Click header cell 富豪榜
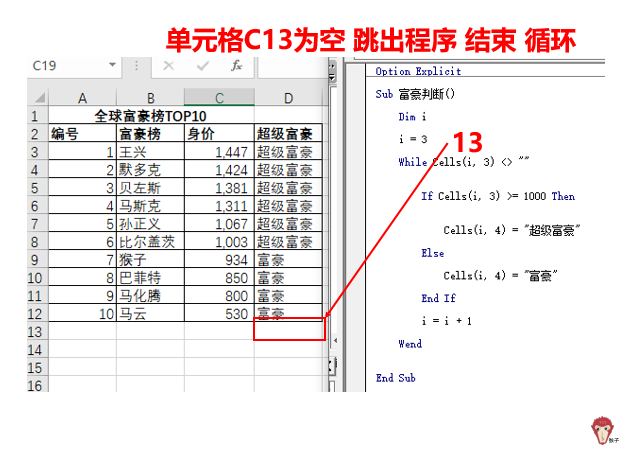The width and height of the screenshot is (626, 449). [151, 134]
